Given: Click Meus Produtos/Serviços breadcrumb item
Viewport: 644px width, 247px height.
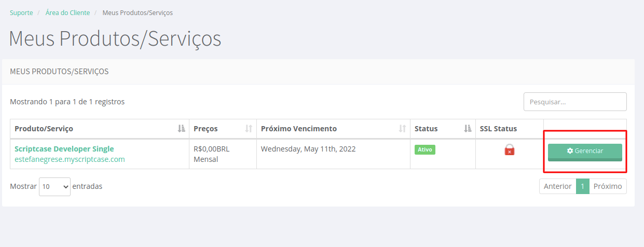Looking at the screenshot, I should pyautogui.click(x=138, y=12).
